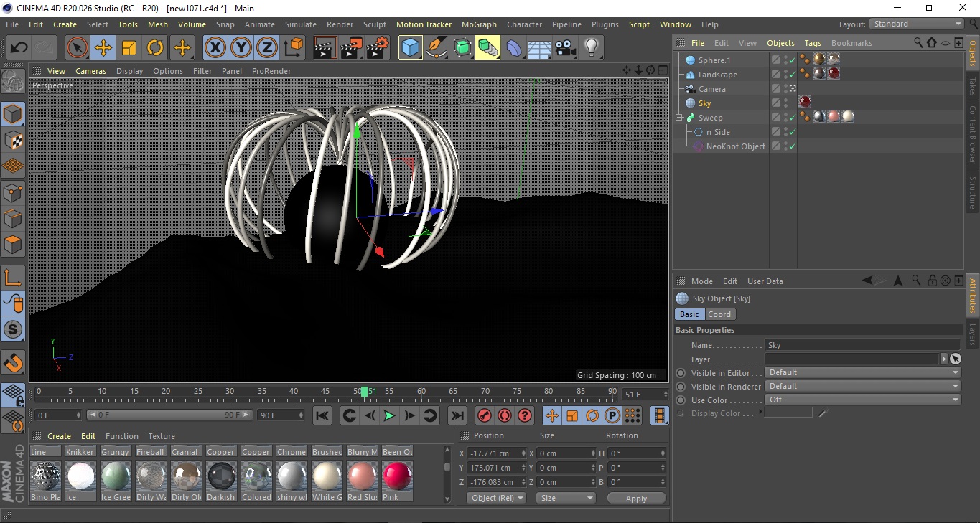The width and height of the screenshot is (980, 523).
Task: Click Layer field arrow button
Action: pyautogui.click(x=943, y=359)
